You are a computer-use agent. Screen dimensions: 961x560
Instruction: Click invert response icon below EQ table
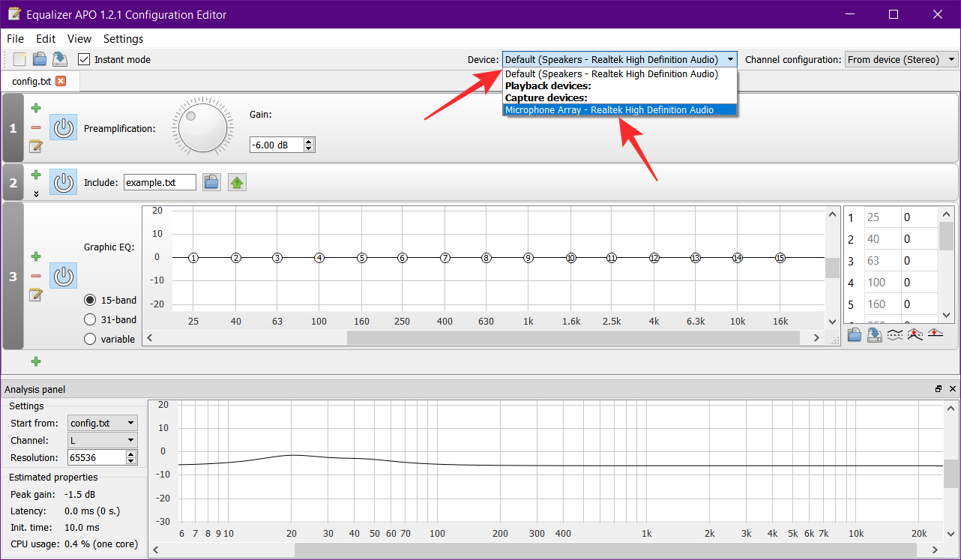coord(894,335)
